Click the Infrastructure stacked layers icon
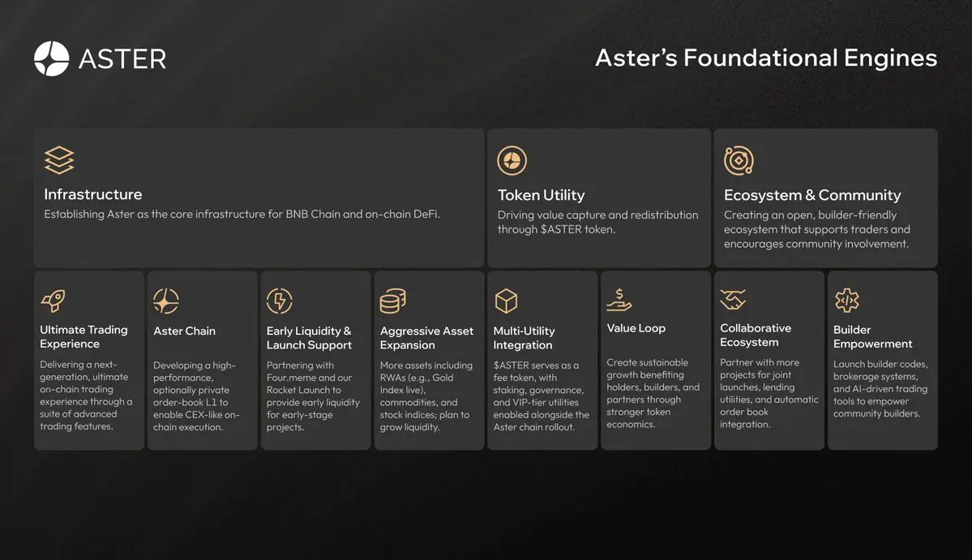The height and width of the screenshot is (560, 972). [59, 160]
